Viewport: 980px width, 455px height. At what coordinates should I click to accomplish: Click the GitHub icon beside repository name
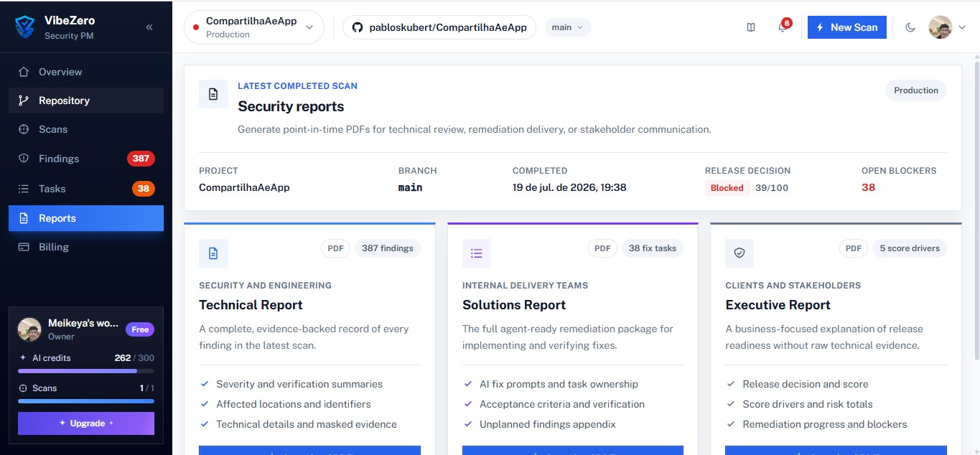pyautogui.click(x=358, y=27)
